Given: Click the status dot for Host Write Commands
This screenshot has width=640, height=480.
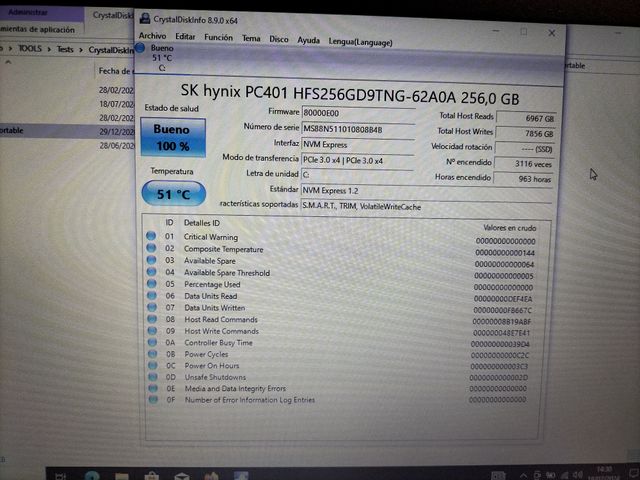Looking at the screenshot, I should pos(152,330).
